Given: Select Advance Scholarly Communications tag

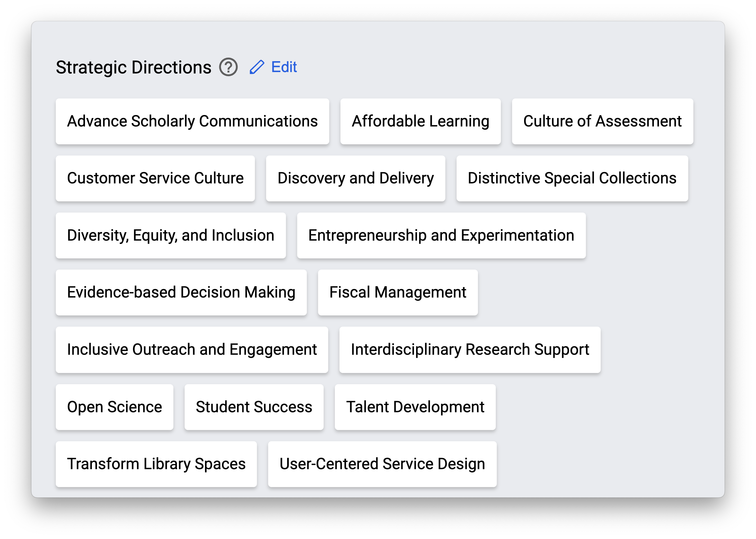Looking at the screenshot, I should pyautogui.click(x=192, y=121).
